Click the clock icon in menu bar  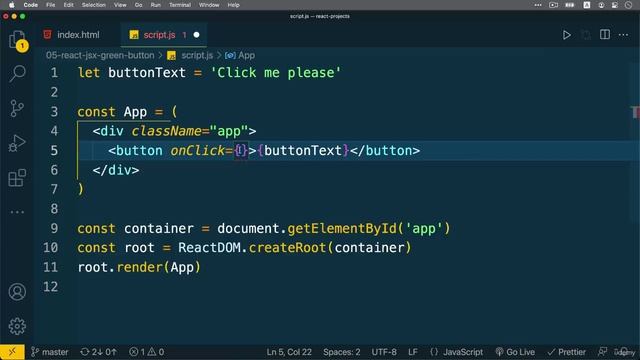[629, 5]
